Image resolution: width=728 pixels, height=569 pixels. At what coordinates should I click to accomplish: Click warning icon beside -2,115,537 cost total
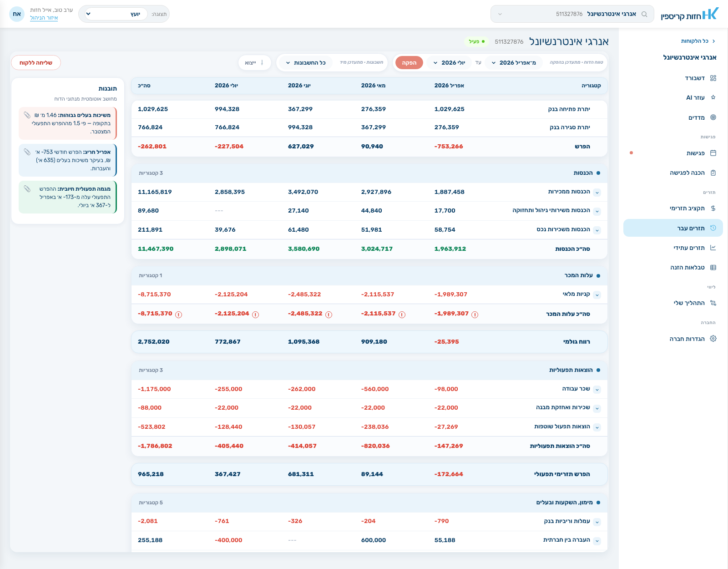point(402,315)
